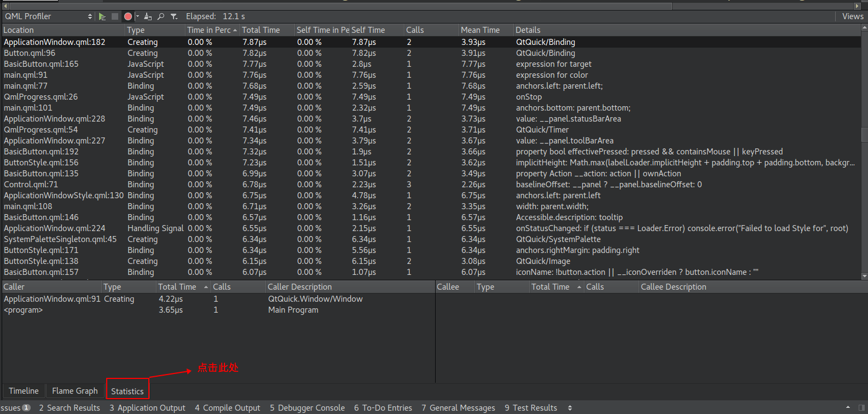Switch to the Flame Graph tab
This screenshot has width=868, height=414.
[x=75, y=391]
